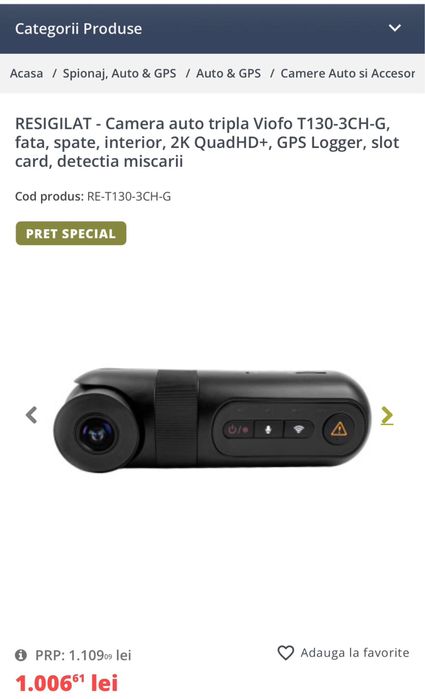Show the previous product image with left arrow
The width and height of the screenshot is (425, 699).
[x=31, y=415]
